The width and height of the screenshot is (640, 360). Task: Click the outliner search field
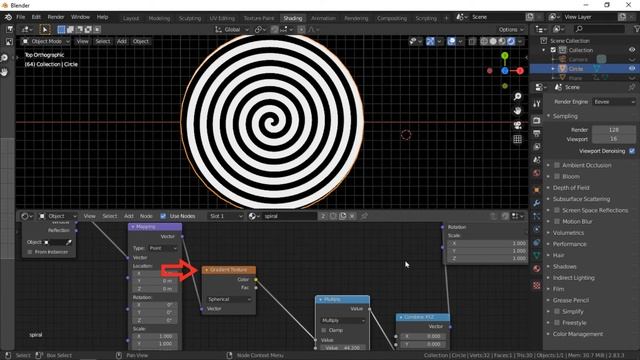coord(599,29)
